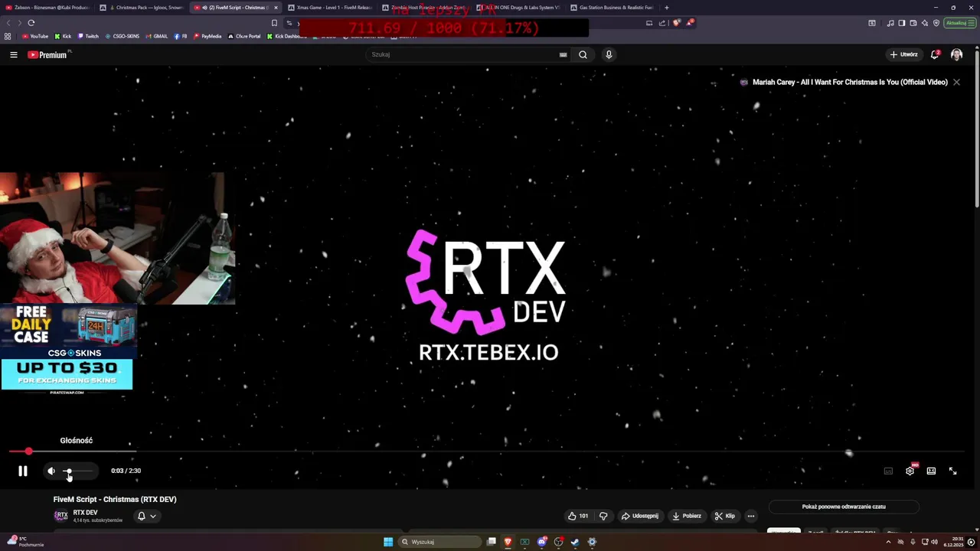Image resolution: width=980 pixels, height=551 pixels.
Task: Open Mariah Carey song title link
Action: pyautogui.click(x=850, y=82)
